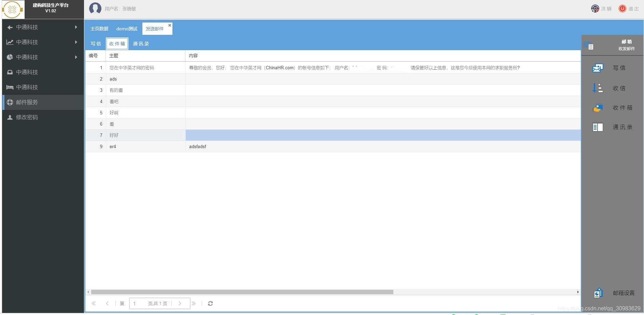Click the refresh icon in pagination bar
The image size is (644, 315).
coord(210,303)
